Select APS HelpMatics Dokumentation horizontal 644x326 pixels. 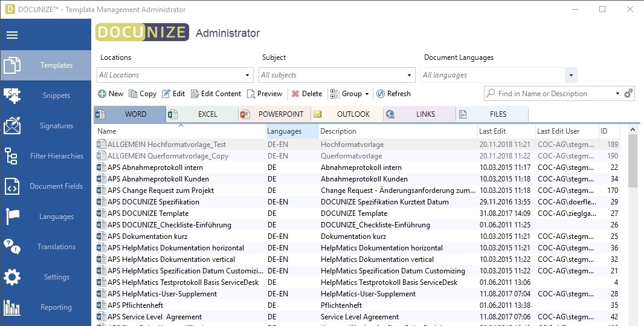coord(357,248)
